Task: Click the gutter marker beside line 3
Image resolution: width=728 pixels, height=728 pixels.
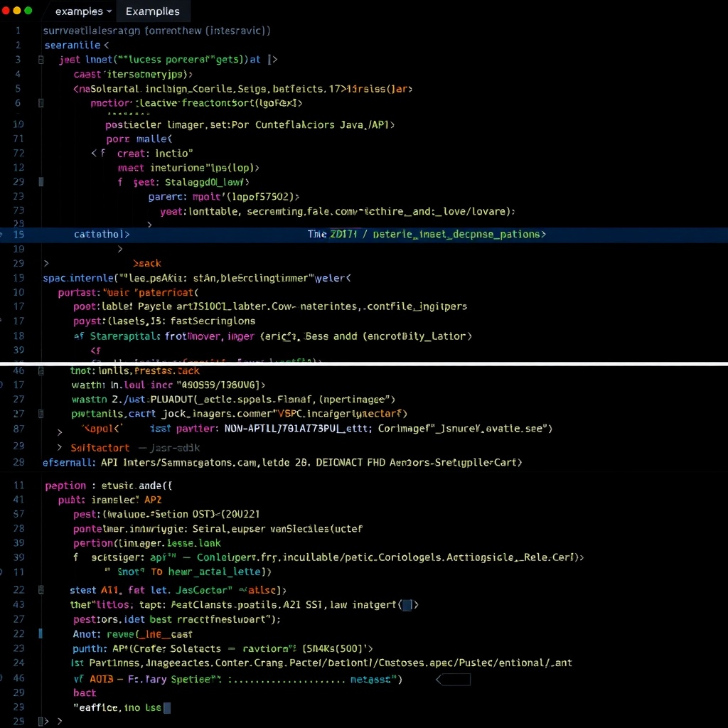Action: (41, 60)
